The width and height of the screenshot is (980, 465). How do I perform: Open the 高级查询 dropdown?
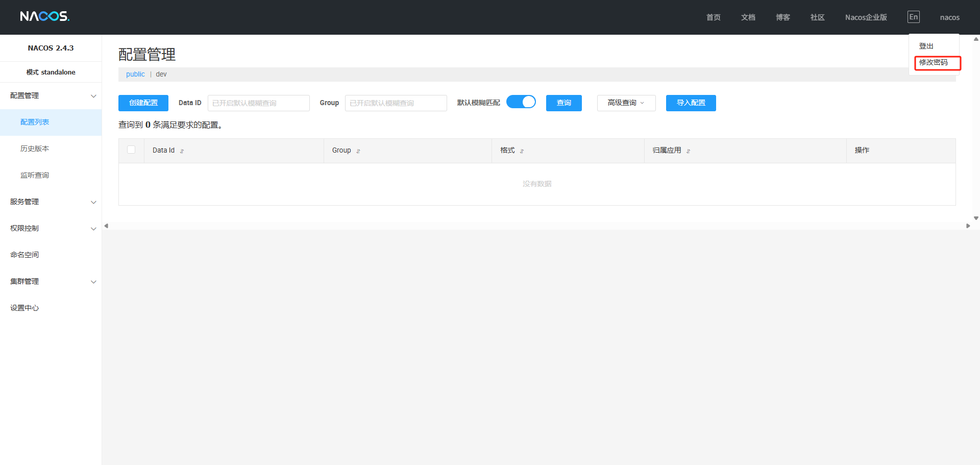pos(626,103)
